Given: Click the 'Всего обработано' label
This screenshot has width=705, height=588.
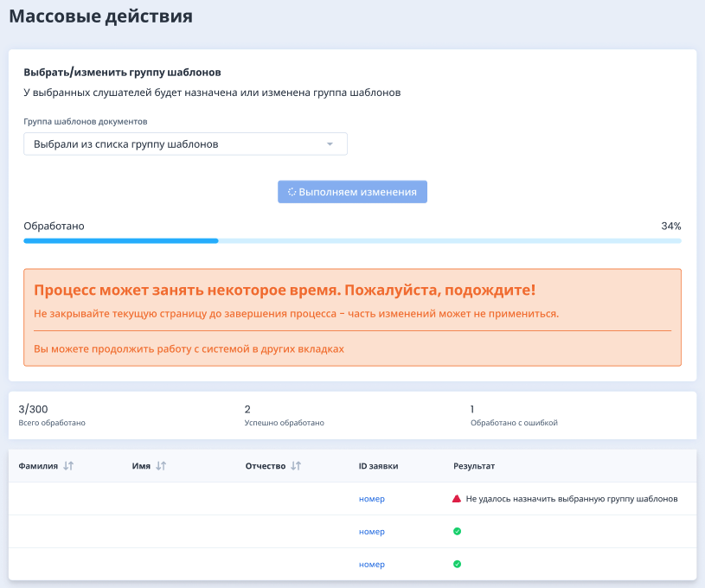Looking at the screenshot, I should coord(52,423).
